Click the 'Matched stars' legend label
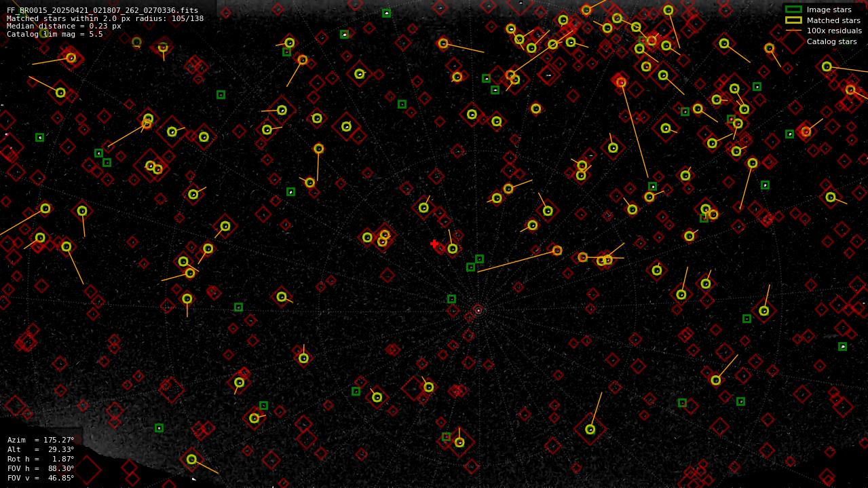The width and height of the screenshot is (868, 488). click(x=833, y=20)
